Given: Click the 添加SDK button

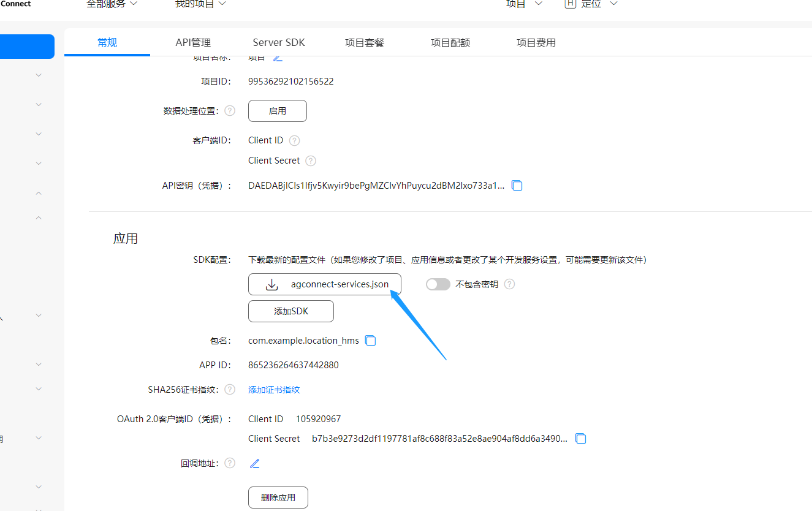Looking at the screenshot, I should tap(291, 311).
